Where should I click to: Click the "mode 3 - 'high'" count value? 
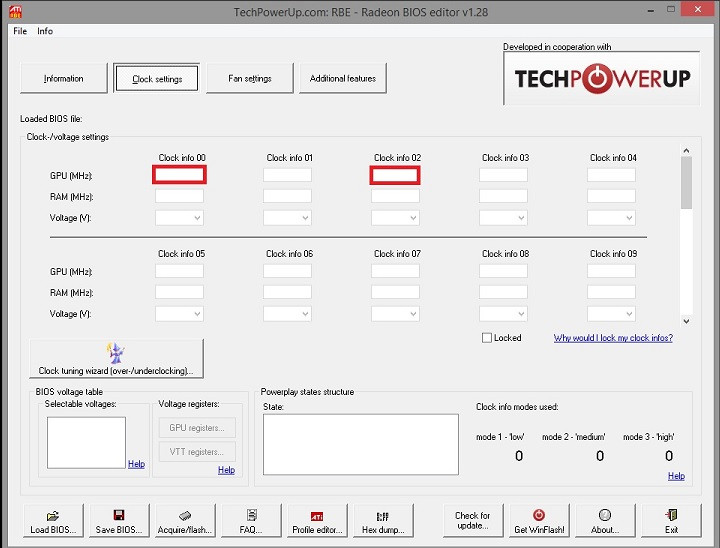(669, 456)
